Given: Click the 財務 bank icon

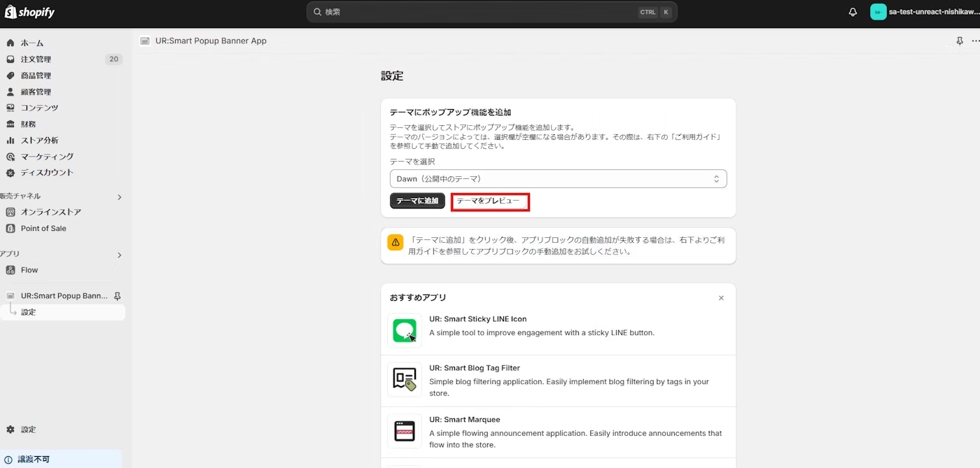Looking at the screenshot, I should click(x=10, y=124).
